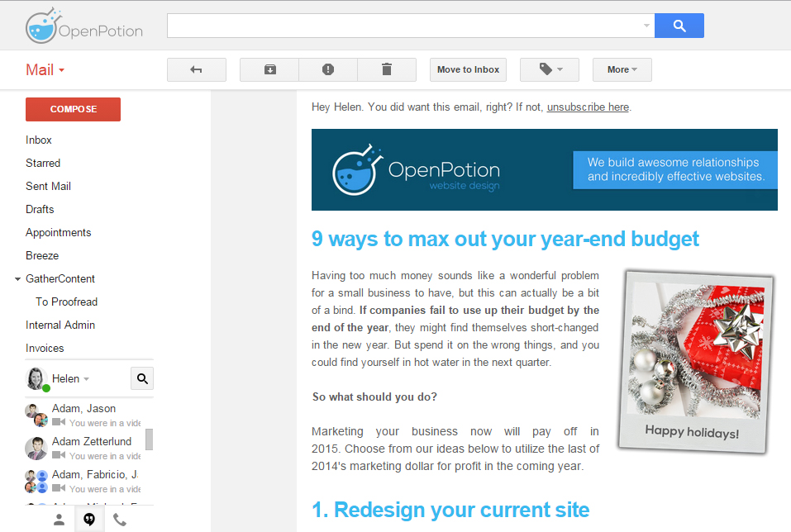The width and height of the screenshot is (791, 532).
Task: Click the banner tagline about awesome relationships
Action: click(x=675, y=170)
